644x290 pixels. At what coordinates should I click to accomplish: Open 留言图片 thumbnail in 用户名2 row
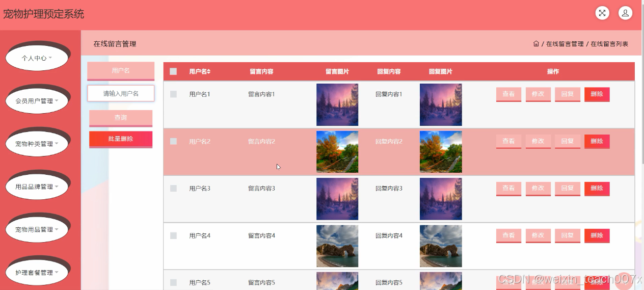[x=337, y=152]
